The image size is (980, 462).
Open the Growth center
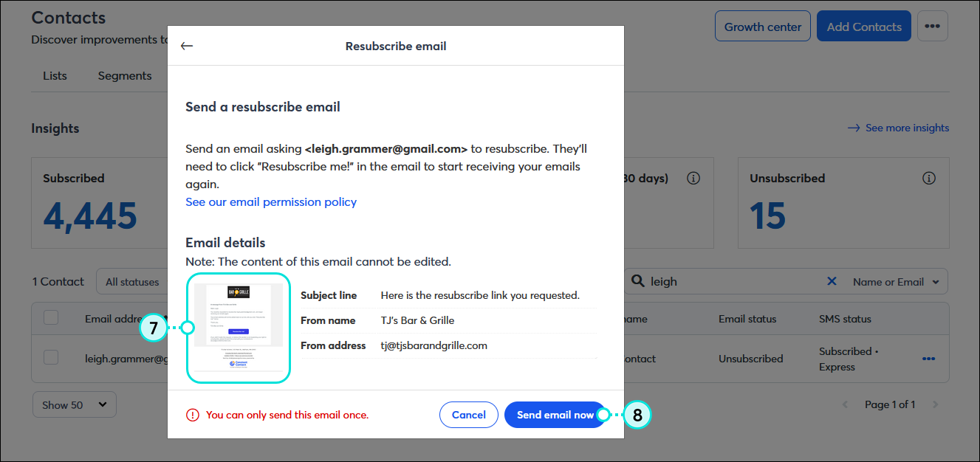pos(763,27)
